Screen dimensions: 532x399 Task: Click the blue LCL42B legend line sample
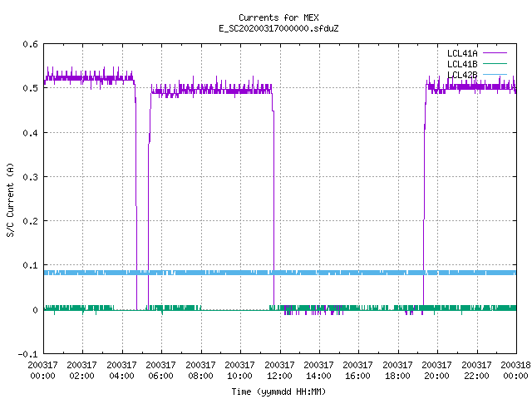(495, 74)
